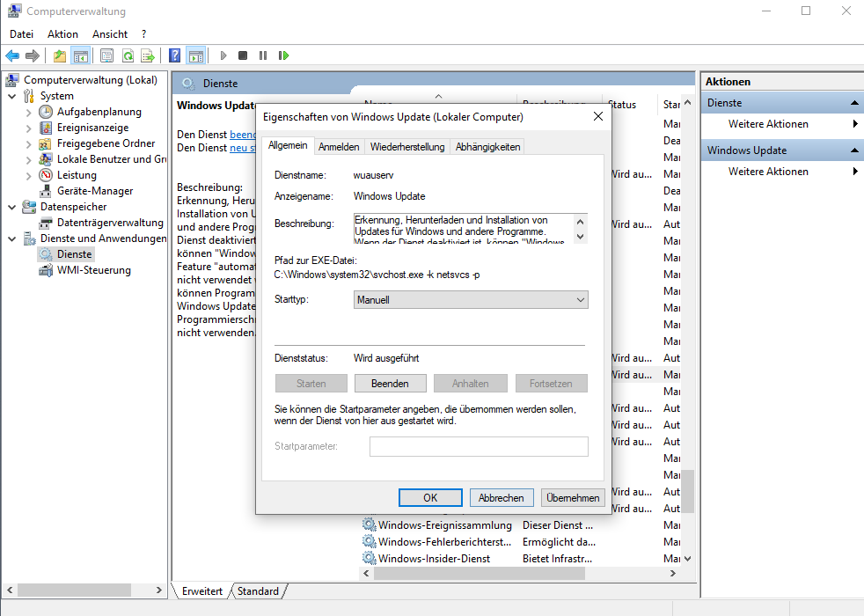
Task: Click the Restart service icon
Action: 284,55
